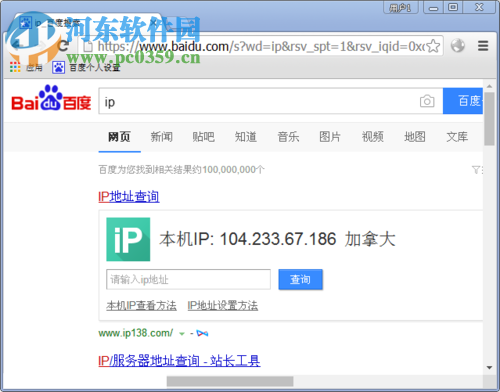The image size is (500, 392).
Task: Switch to the 视频 tab
Action: 373,137
